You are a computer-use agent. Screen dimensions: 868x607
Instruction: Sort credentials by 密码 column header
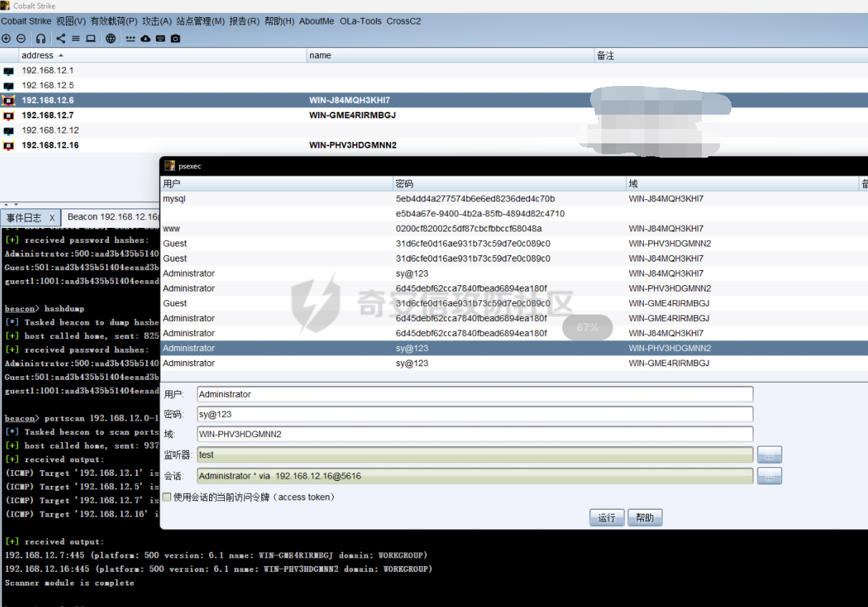click(x=510, y=184)
